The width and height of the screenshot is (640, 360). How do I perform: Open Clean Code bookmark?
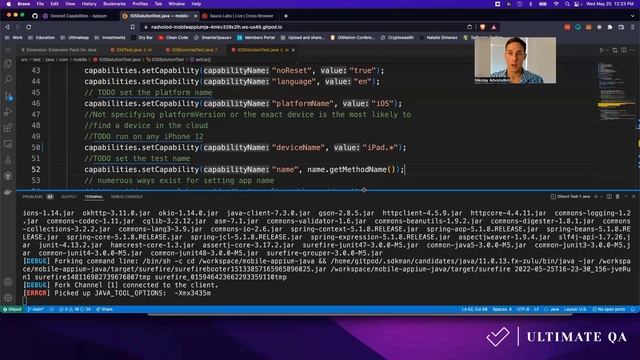click(x=173, y=38)
